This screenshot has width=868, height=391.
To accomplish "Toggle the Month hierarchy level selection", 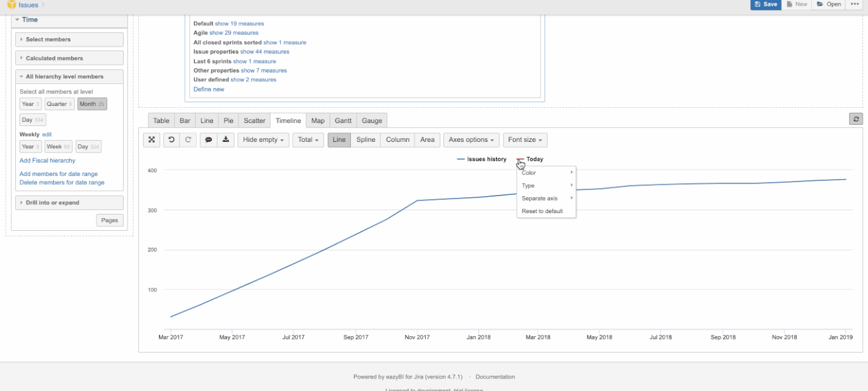I will [91, 103].
